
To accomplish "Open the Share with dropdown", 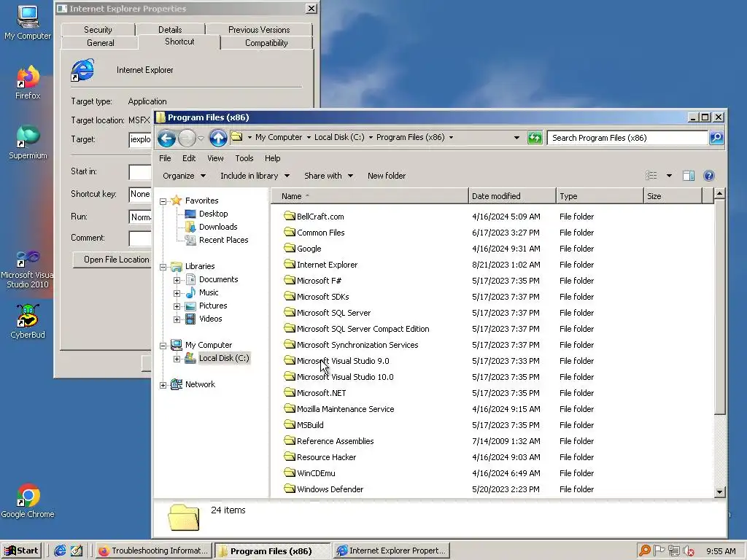I will (329, 176).
